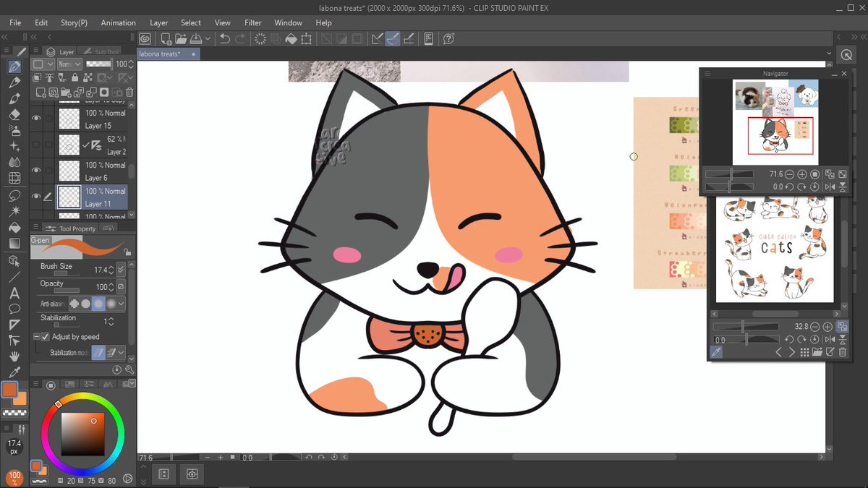The height and width of the screenshot is (488, 868).
Task: Open the blending mode Normal dropdown
Action: (69, 64)
